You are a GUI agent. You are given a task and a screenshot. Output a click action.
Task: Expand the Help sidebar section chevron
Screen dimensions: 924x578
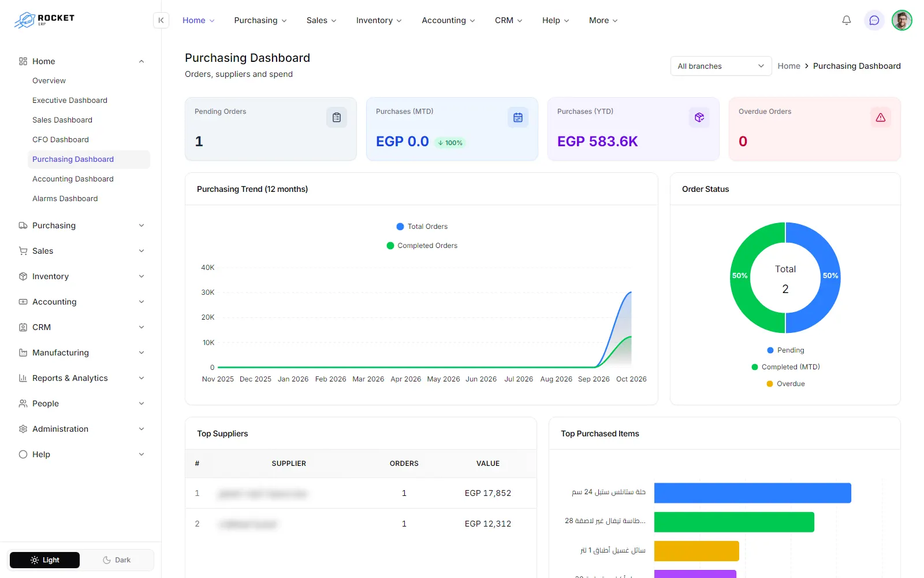(141, 454)
